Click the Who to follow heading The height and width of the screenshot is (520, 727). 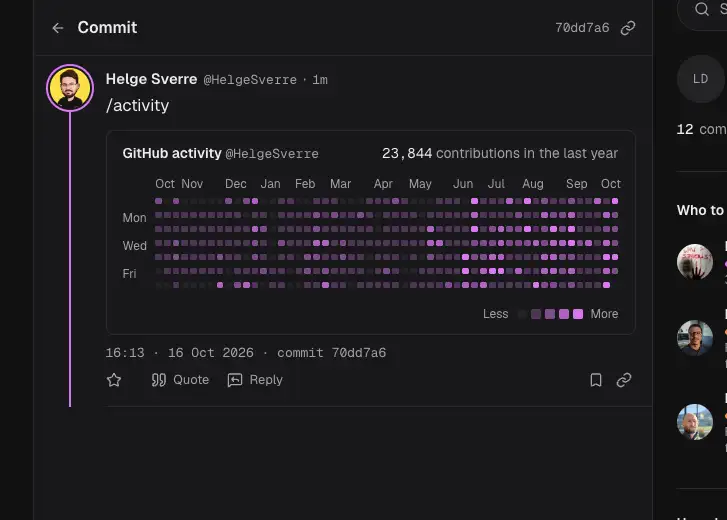click(701, 210)
